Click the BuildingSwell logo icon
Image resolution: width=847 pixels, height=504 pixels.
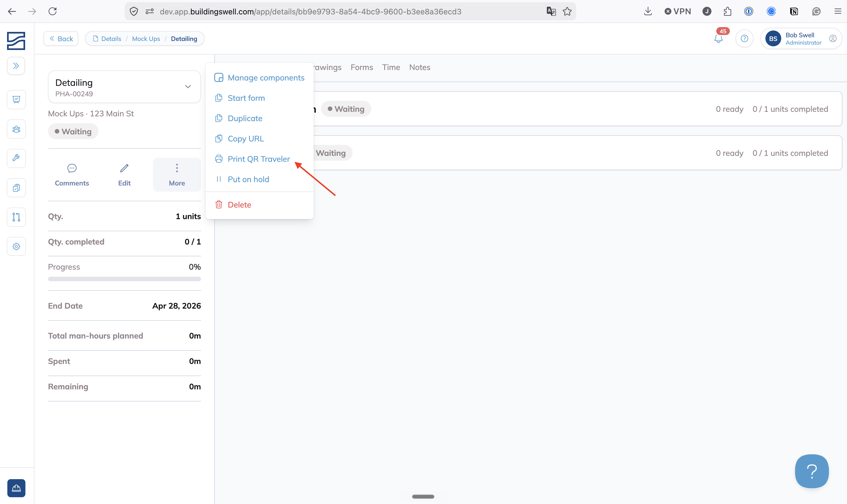pos(16,41)
